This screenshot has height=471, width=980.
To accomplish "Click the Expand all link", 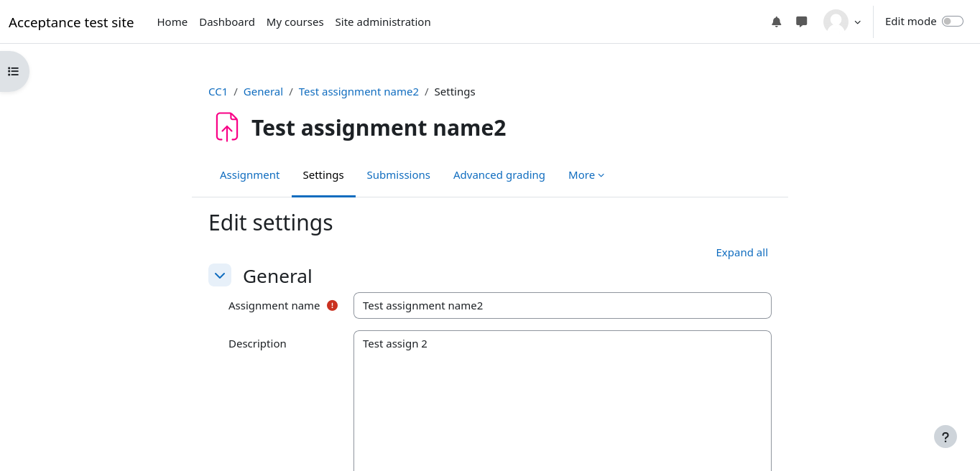I will coord(741,253).
